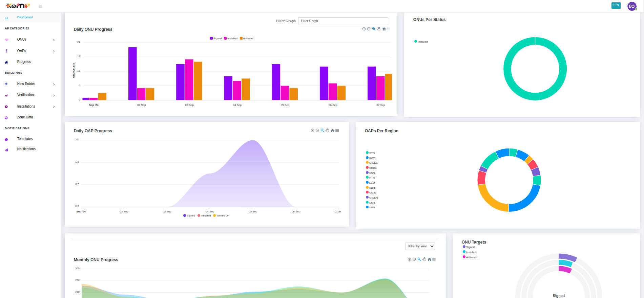Toggle STN legend in OAPs Per Region
The width and height of the screenshot is (644, 298).
pos(370,153)
